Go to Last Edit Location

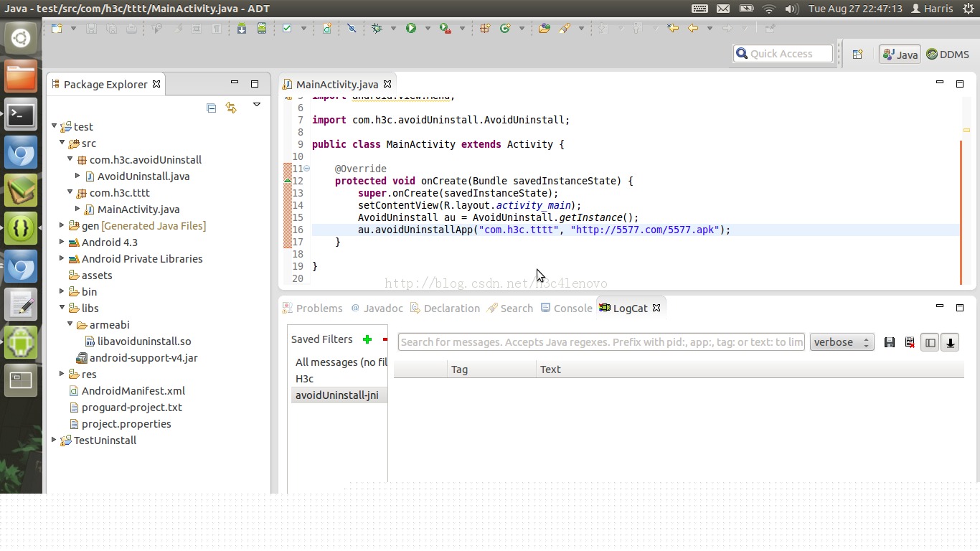coord(672,28)
